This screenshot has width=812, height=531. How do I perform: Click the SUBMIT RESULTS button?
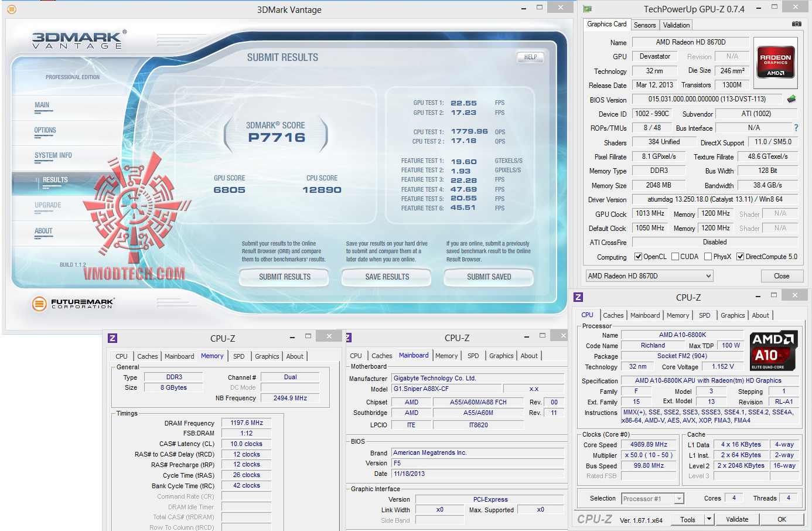click(285, 277)
